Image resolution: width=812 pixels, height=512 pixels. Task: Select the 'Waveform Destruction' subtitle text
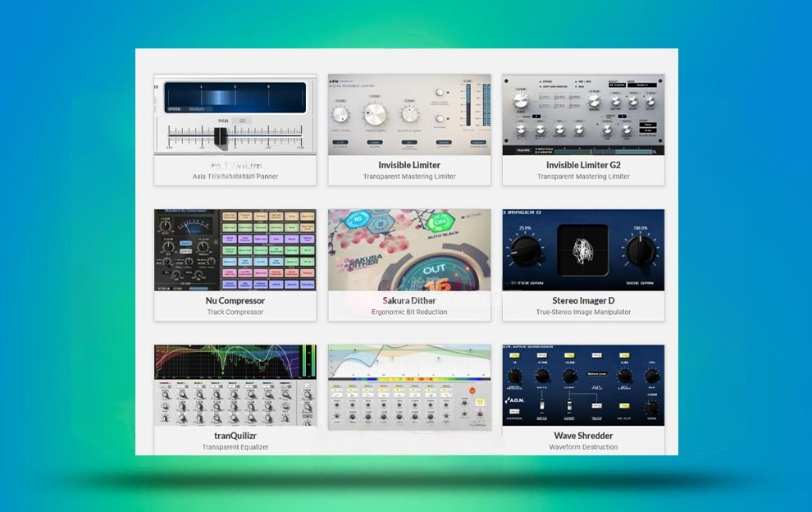[583, 446]
